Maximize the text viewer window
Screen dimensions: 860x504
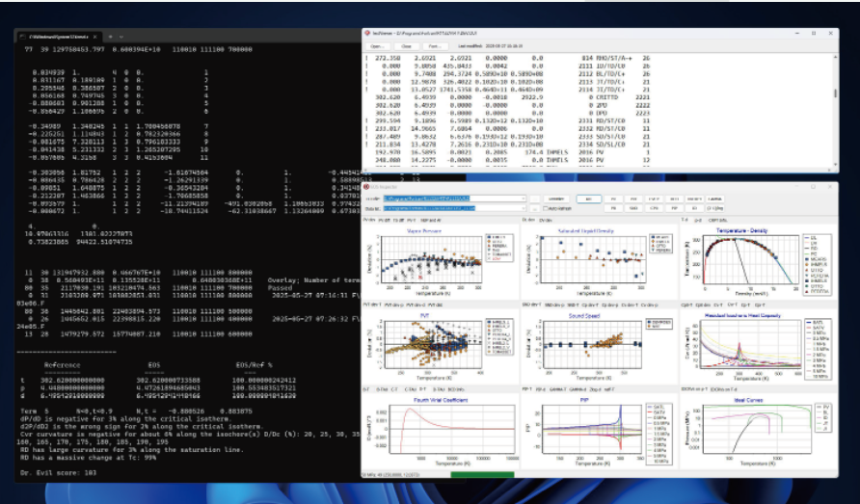[814, 34]
